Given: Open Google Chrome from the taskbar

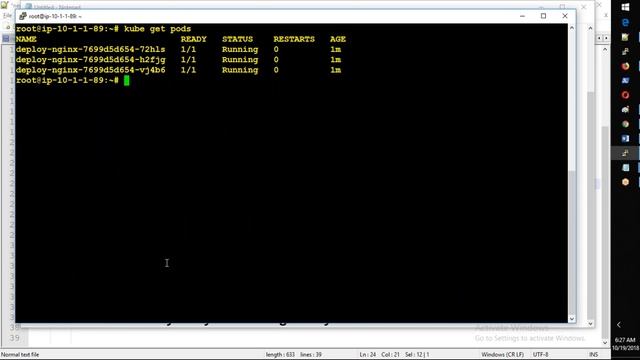Looking at the screenshot, I should pos(625,124).
